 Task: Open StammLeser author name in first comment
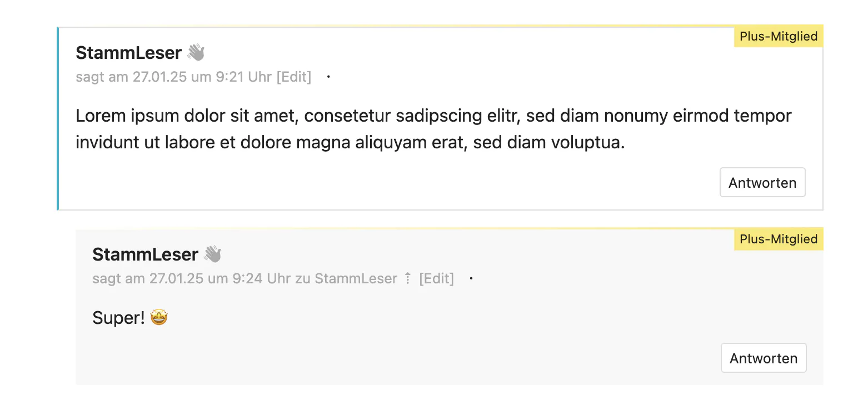128,53
